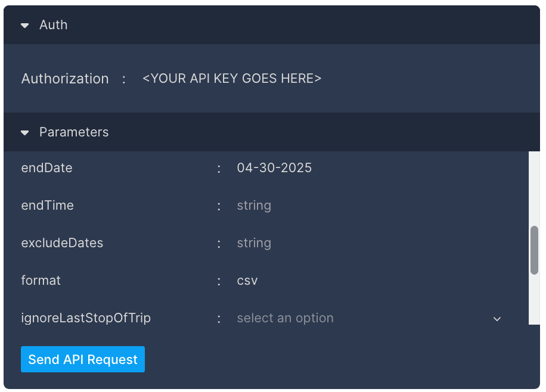This screenshot has height=392, width=546.
Task: Click the Parameters header label
Action: click(x=74, y=132)
